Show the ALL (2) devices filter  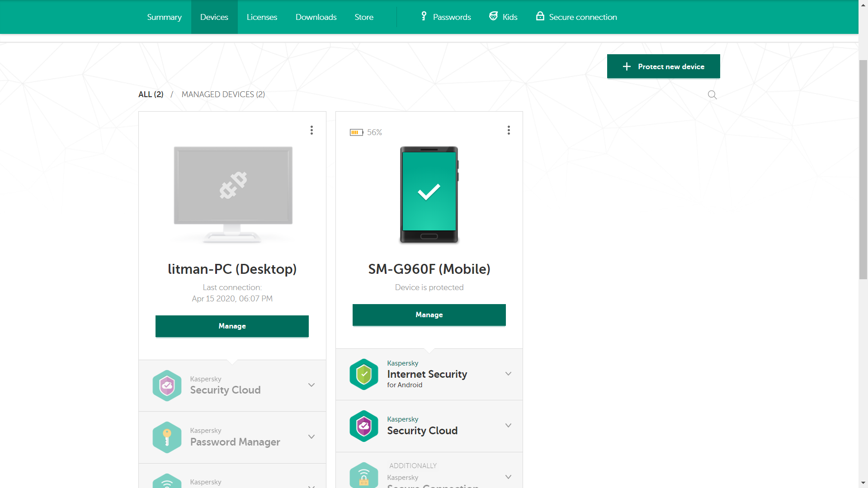[151, 94]
